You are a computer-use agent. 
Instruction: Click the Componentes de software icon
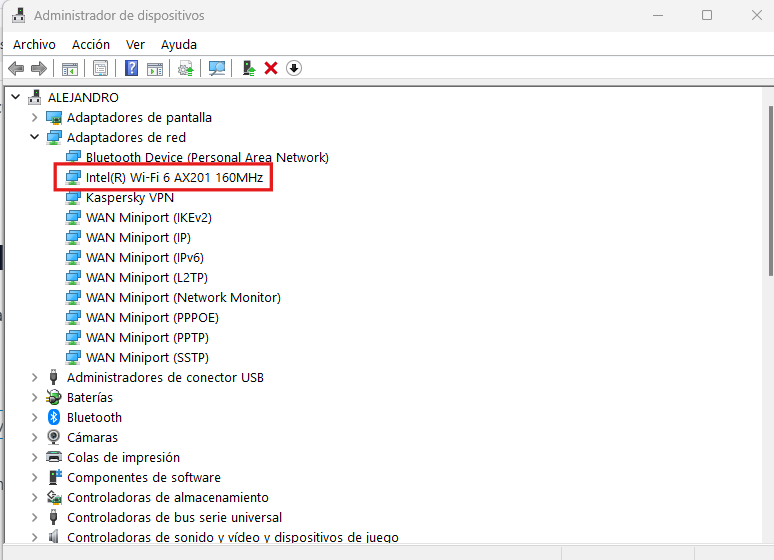(x=54, y=477)
